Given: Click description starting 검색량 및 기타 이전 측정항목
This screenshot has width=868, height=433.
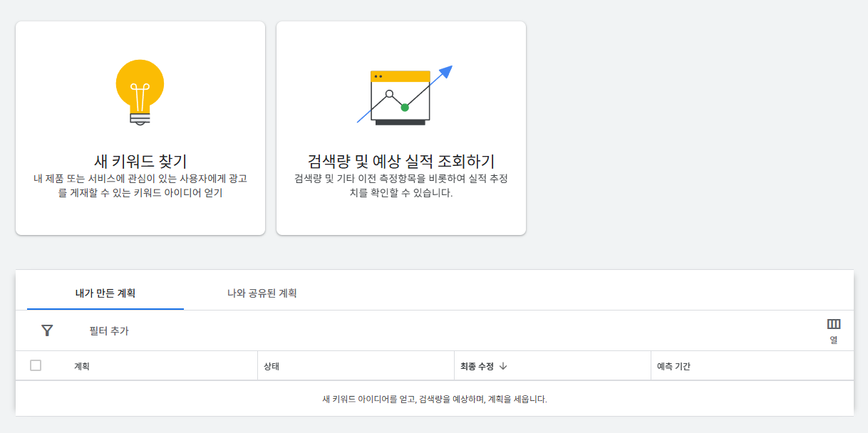Looking at the screenshot, I should [x=401, y=185].
